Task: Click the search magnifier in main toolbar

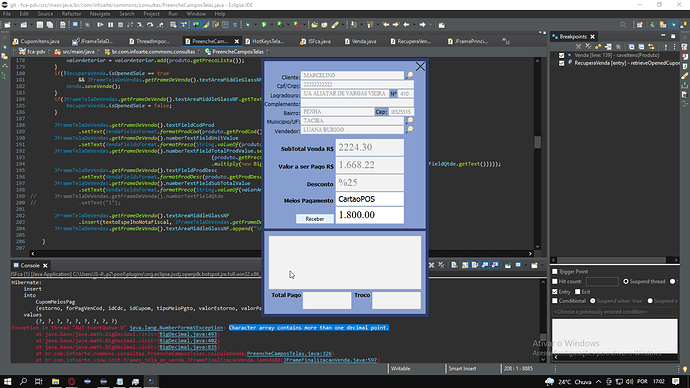Action: pyautogui.click(x=623, y=25)
